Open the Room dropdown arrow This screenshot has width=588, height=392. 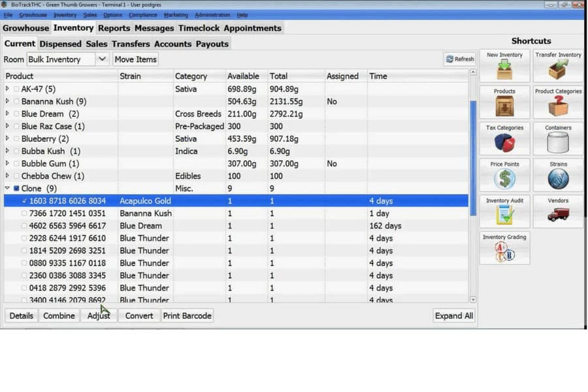pos(102,59)
